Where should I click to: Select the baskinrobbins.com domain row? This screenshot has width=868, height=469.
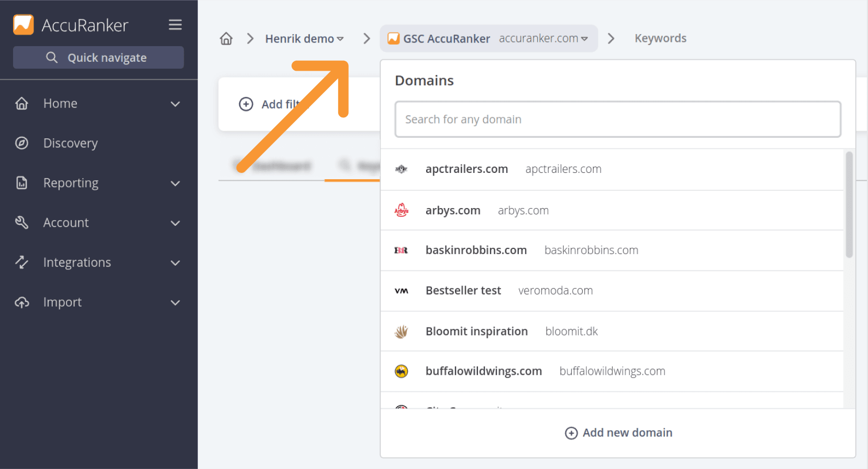[612, 250]
